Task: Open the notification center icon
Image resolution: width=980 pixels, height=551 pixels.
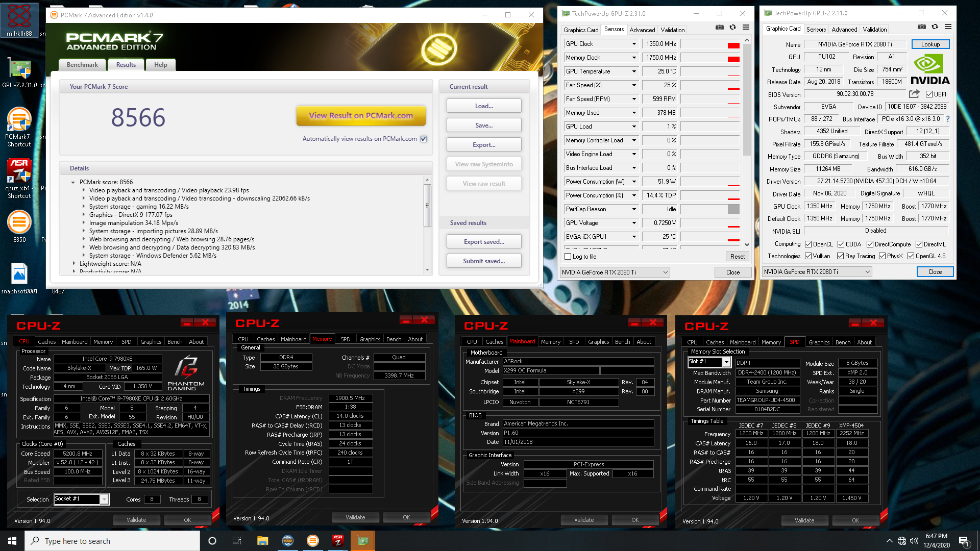Action: pos(964,541)
